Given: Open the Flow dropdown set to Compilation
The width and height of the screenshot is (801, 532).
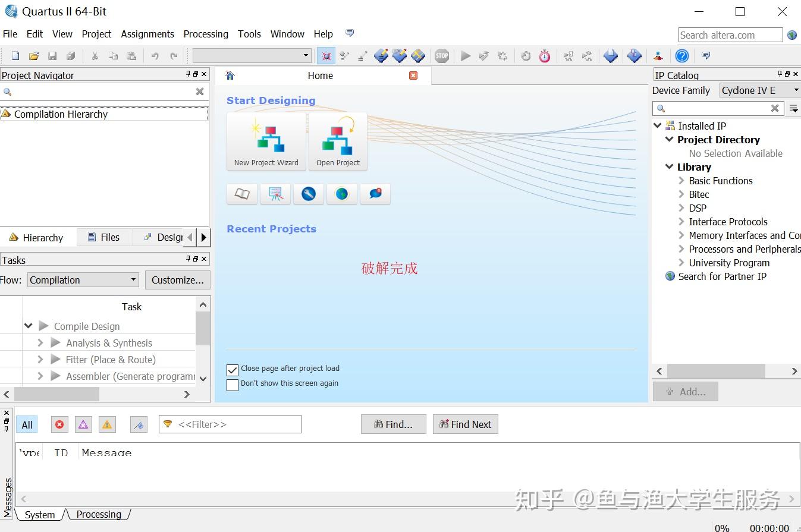Looking at the screenshot, I should tap(82, 279).
